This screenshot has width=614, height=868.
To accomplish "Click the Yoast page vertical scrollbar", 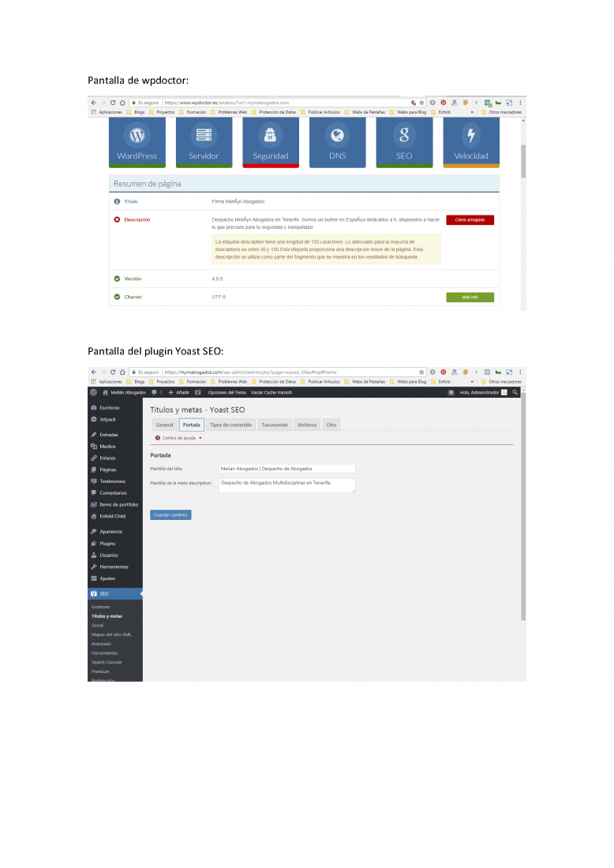I will [x=523, y=507].
